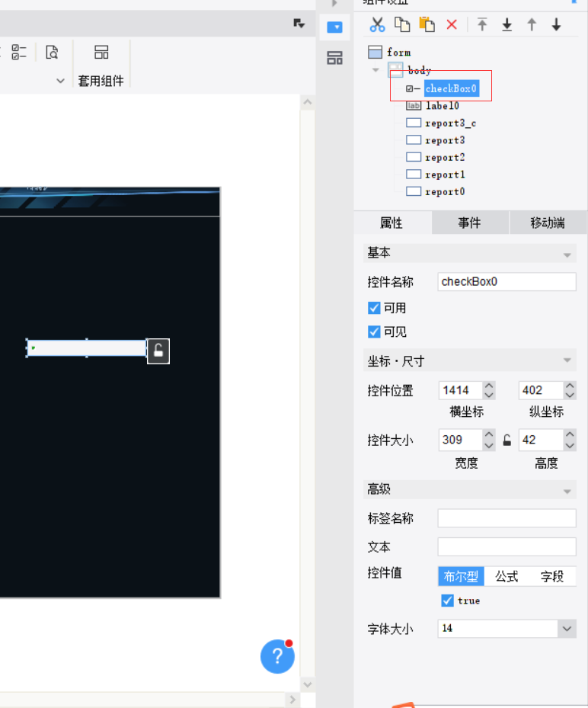Collapse the 基本 section
Image resolution: width=588 pixels, height=708 pixels.
(567, 255)
